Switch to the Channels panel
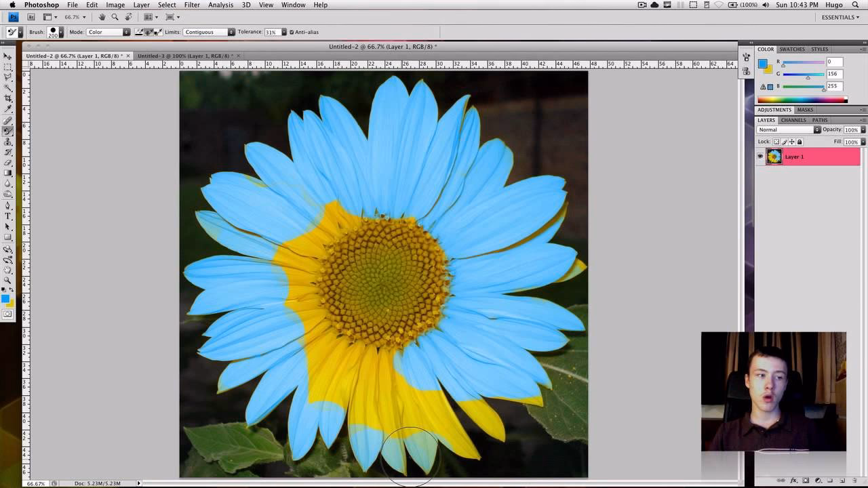This screenshot has height=488, width=868. (793, 120)
